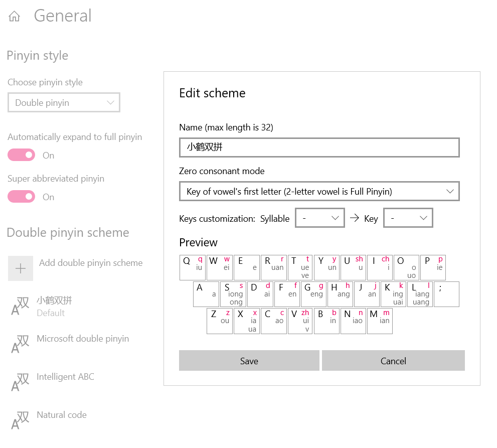Open the Syllable customization dropdown
497x448 pixels.
click(319, 218)
